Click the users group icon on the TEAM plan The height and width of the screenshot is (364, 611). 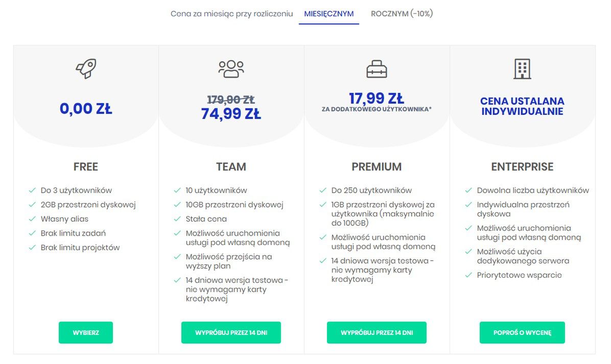tap(231, 69)
